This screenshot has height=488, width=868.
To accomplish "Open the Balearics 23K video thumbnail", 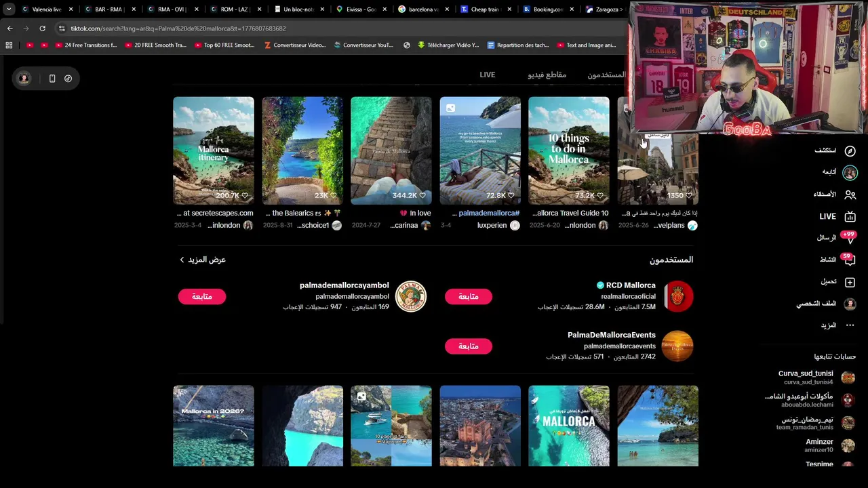I will pyautogui.click(x=302, y=150).
